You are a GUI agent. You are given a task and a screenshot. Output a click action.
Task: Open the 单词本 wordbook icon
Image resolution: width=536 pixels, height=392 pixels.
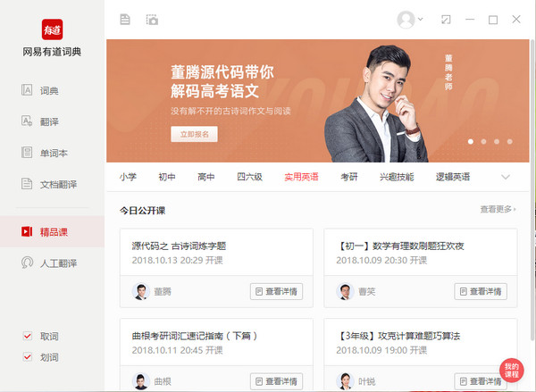[27, 153]
